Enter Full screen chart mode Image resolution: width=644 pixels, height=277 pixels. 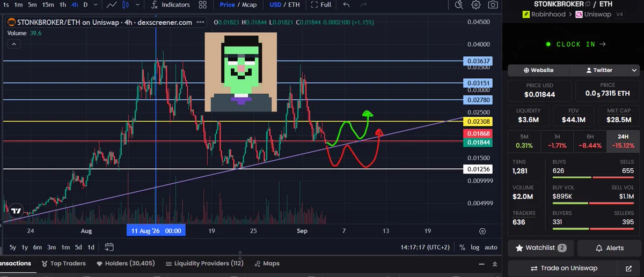(x=320, y=5)
